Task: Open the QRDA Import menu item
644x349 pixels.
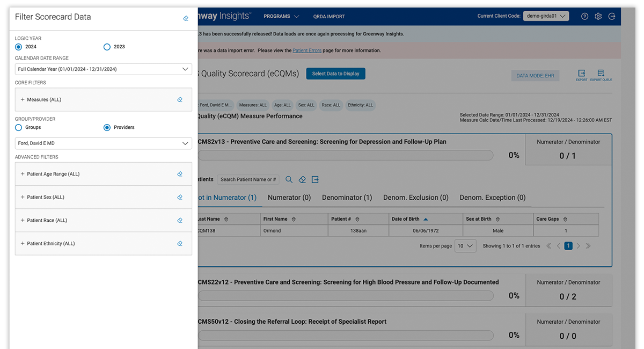Action: tap(328, 17)
